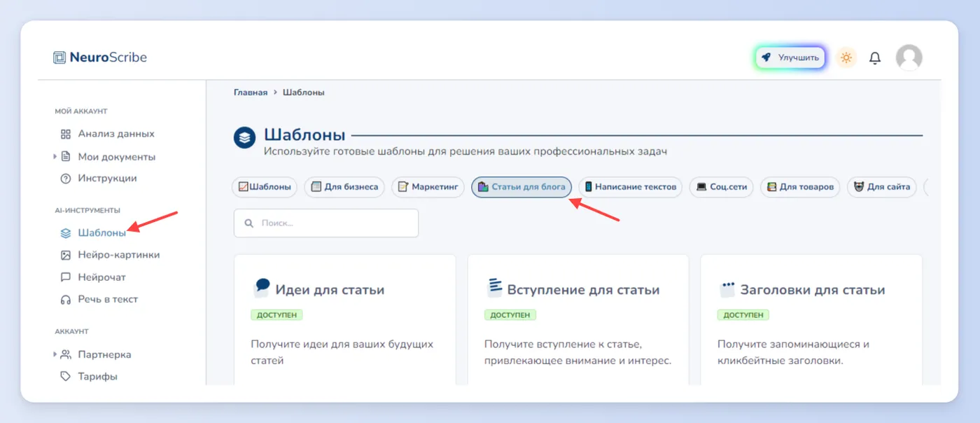Open Тарифы in sidebar
Viewport: 980px width, 423px height.
98,377
